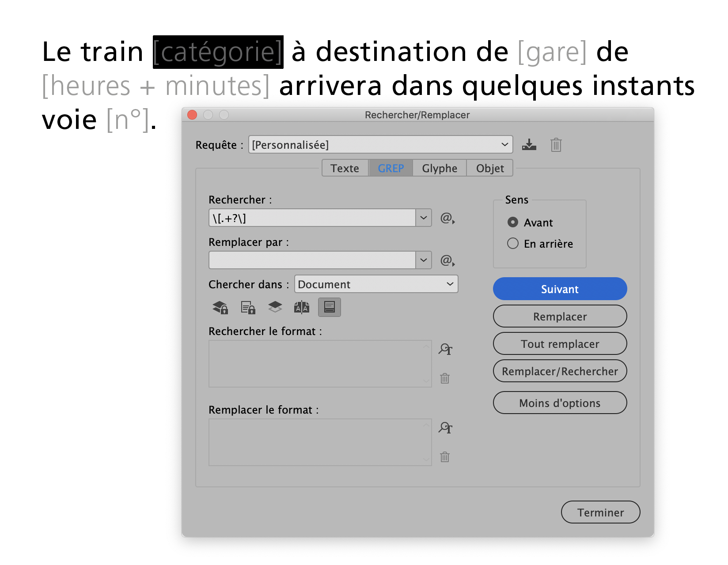Click the Suivant button
This screenshot has height=565, width=728.
pyautogui.click(x=560, y=289)
